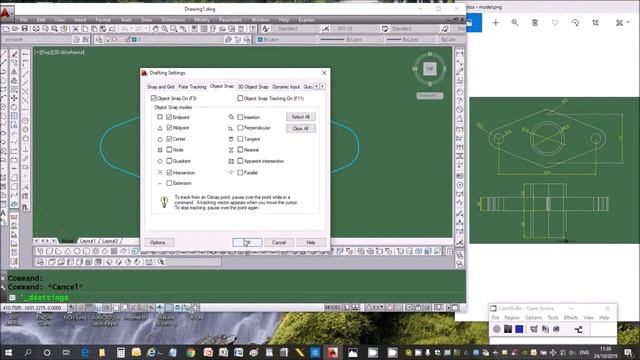Click CamStudio swap toggle view icon
Image resolution: width=640 pixels, height=360 pixels.
578,329
